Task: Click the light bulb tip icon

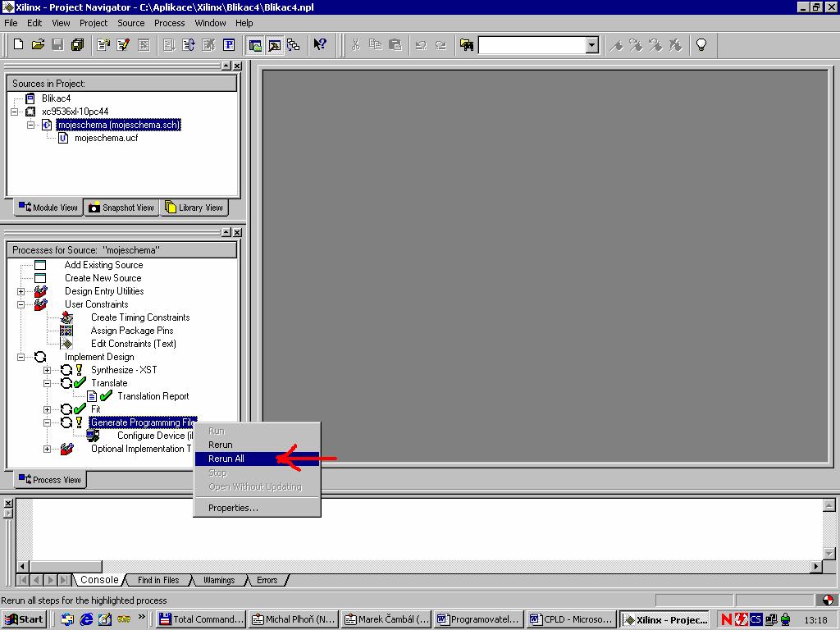Action: click(x=701, y=44)
